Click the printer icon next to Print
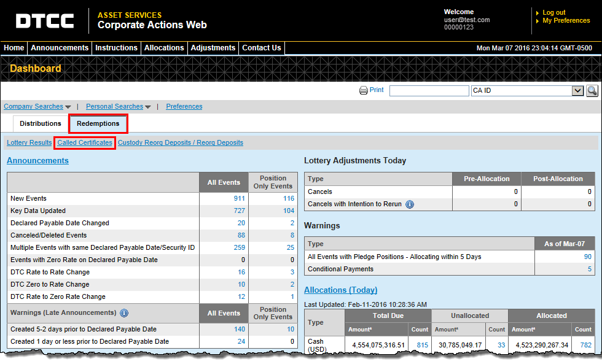The image size is (602, 364). coord(364,90)
